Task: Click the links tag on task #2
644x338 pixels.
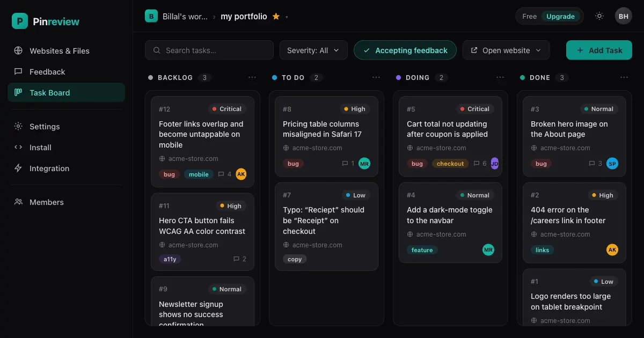Action: [x=542, y=250]
